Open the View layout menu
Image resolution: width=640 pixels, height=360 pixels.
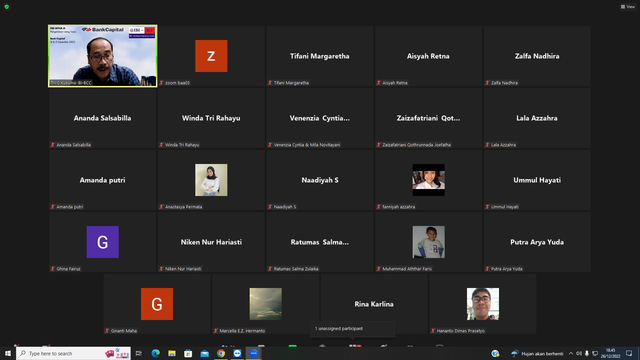627,7
